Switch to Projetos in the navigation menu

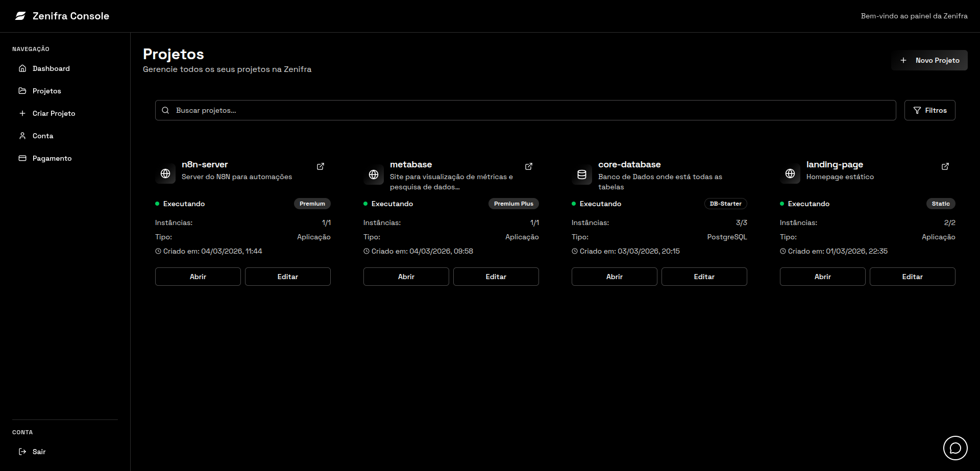[46, 90]
